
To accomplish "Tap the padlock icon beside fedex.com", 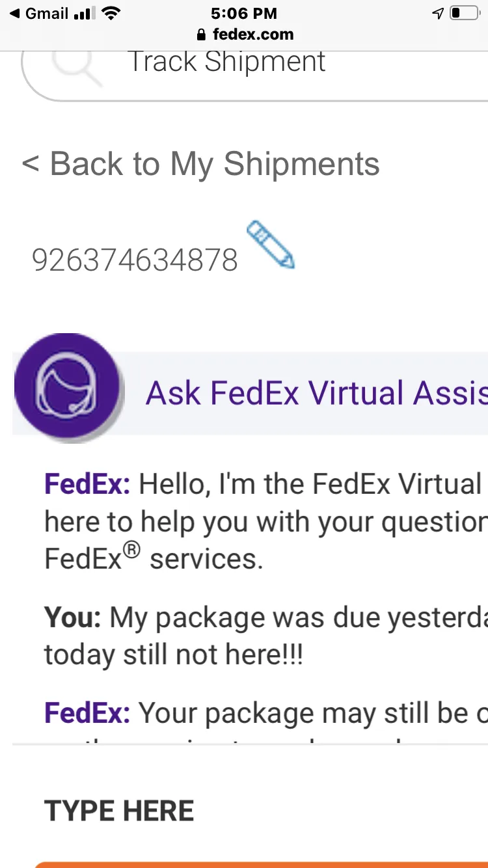I will click(x=200, y=34).
